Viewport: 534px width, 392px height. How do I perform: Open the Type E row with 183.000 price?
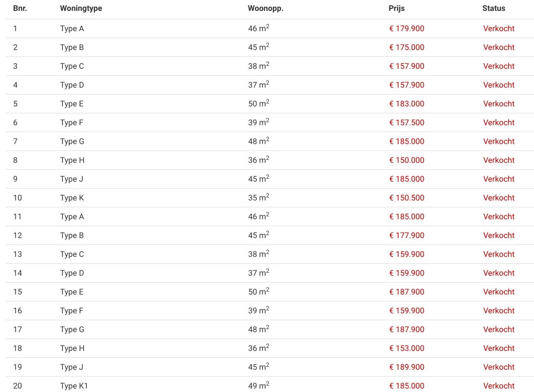tap(270, 104)
